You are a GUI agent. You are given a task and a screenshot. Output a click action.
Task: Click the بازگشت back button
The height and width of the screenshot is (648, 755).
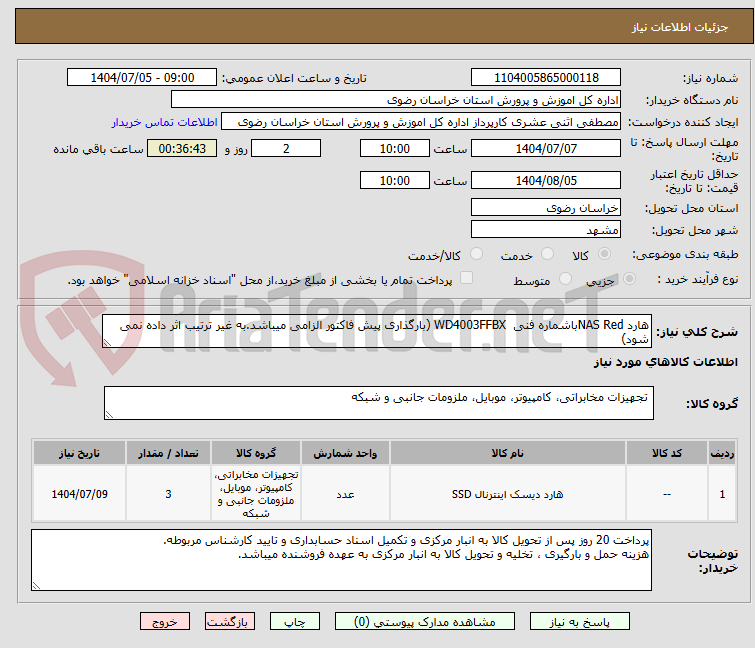click(230, 622)
